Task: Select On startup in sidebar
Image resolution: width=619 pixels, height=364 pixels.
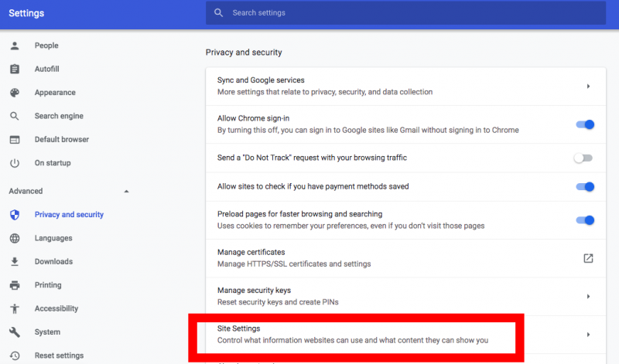Action: coord(53,163)
